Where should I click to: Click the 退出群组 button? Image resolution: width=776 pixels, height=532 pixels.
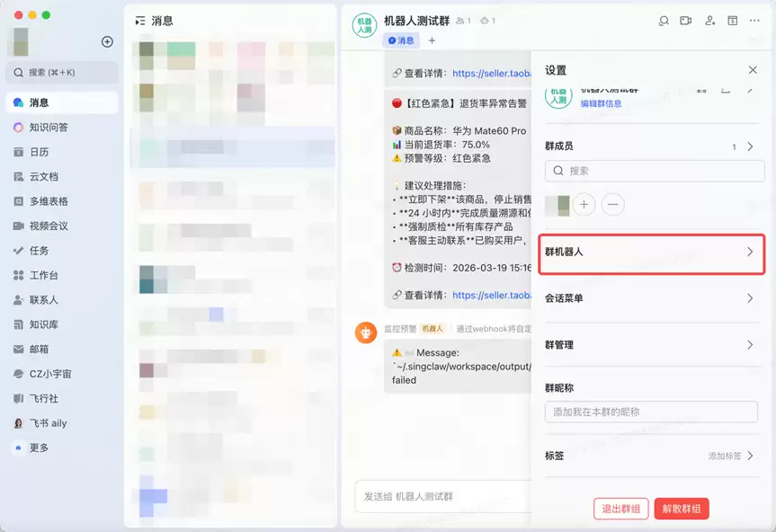click(620, 508)
